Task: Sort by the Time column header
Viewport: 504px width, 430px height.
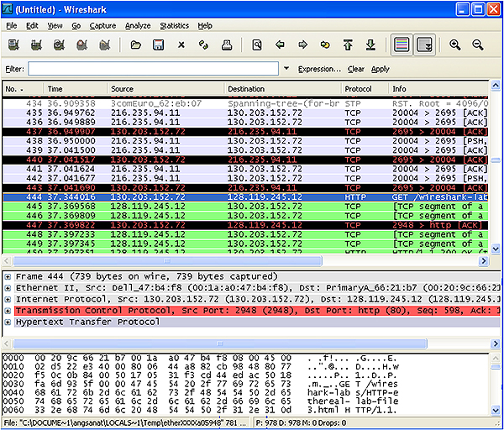Action: click(76, 89)
